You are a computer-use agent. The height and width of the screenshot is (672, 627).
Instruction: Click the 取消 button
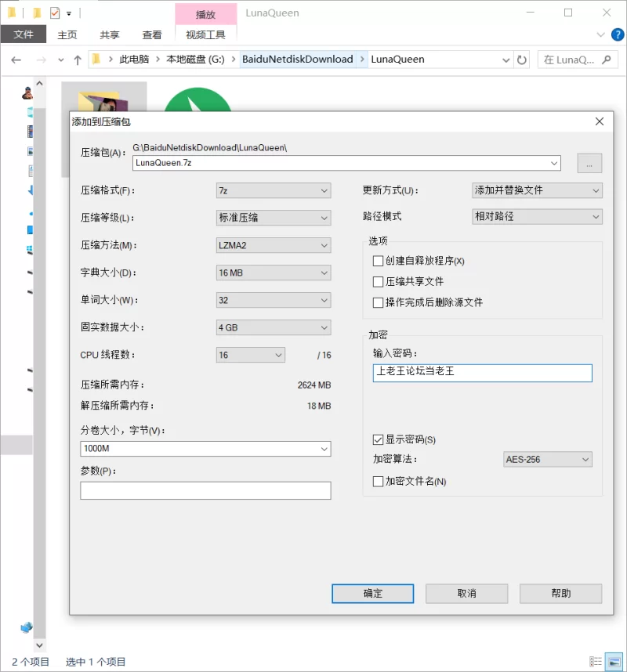466,594
